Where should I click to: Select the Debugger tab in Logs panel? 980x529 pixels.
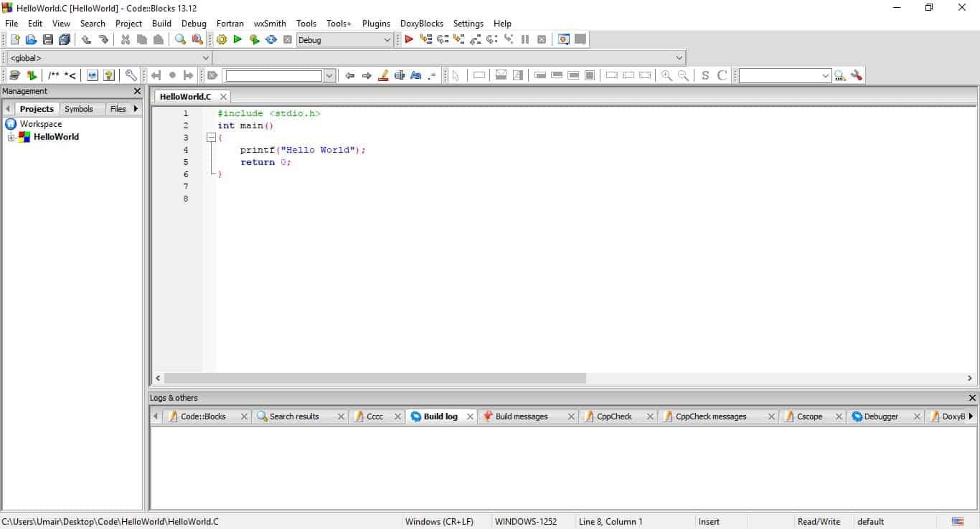click(880, 416)
